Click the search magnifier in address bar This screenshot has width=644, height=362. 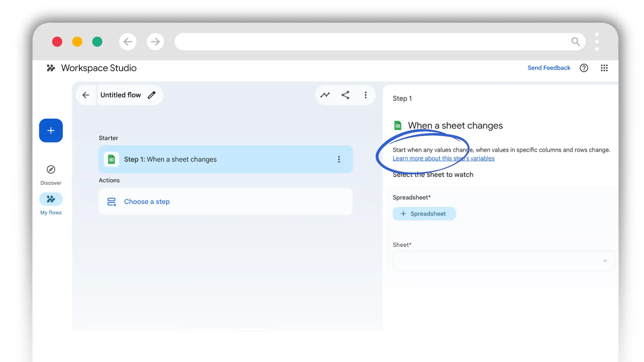click(x=575, y=42)
